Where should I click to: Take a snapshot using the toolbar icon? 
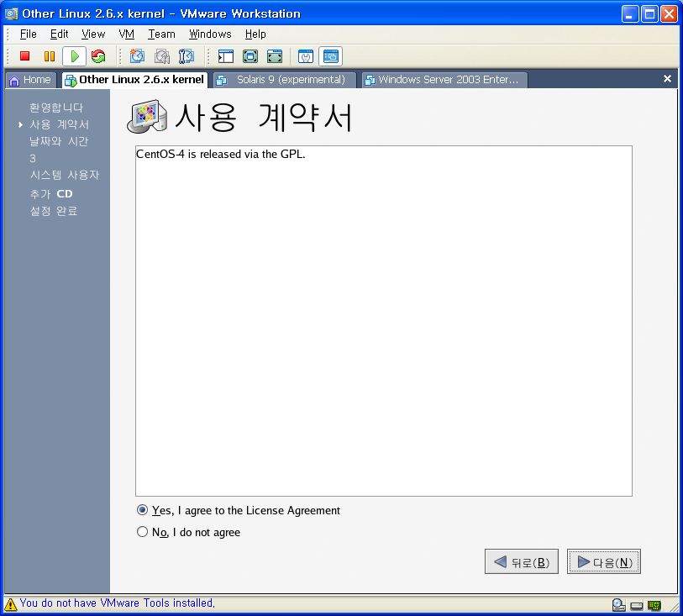coord(137,56)
